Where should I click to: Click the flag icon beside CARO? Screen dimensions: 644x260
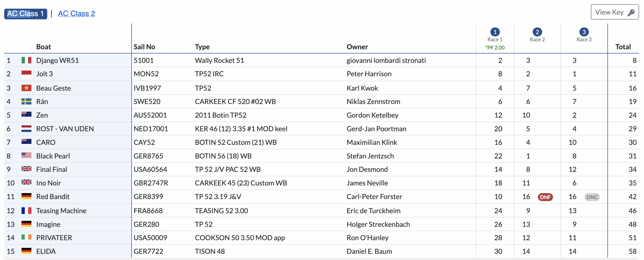click(26, 142)
